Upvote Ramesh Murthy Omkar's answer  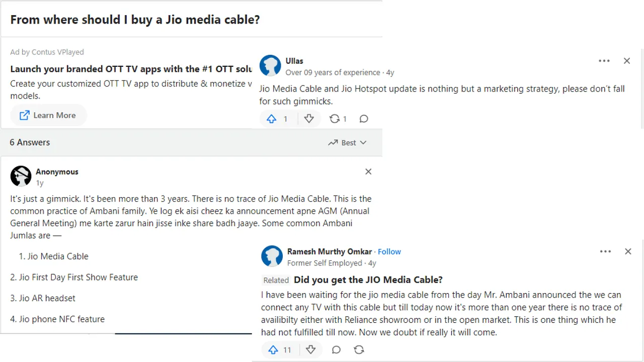pyautogui.click(x=279, y=349)
